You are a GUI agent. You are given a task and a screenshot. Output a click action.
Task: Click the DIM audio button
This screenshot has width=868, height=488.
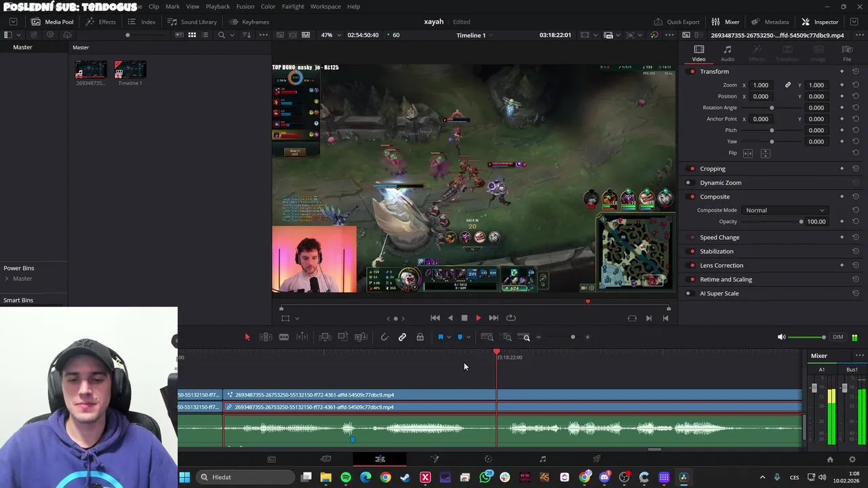(x=838, y=337)
